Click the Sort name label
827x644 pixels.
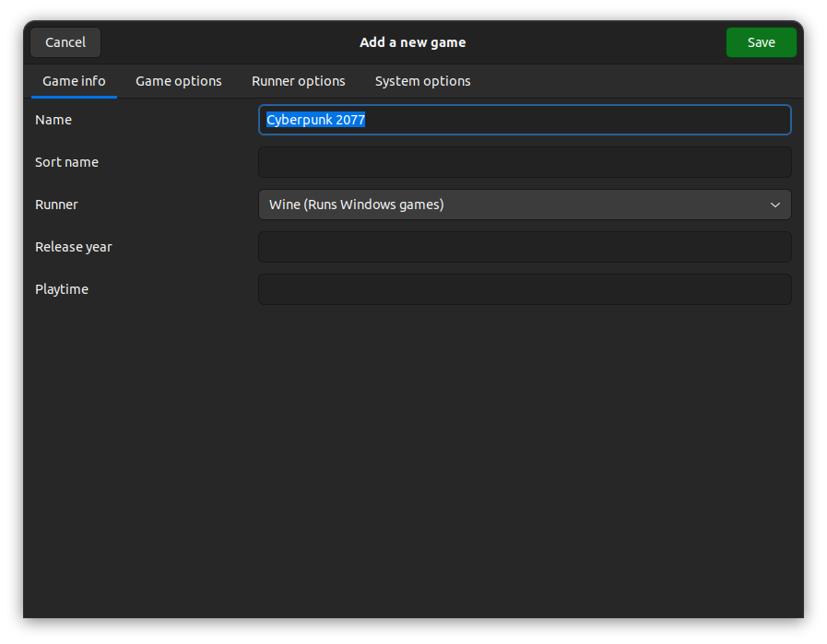tap(66, 162)
